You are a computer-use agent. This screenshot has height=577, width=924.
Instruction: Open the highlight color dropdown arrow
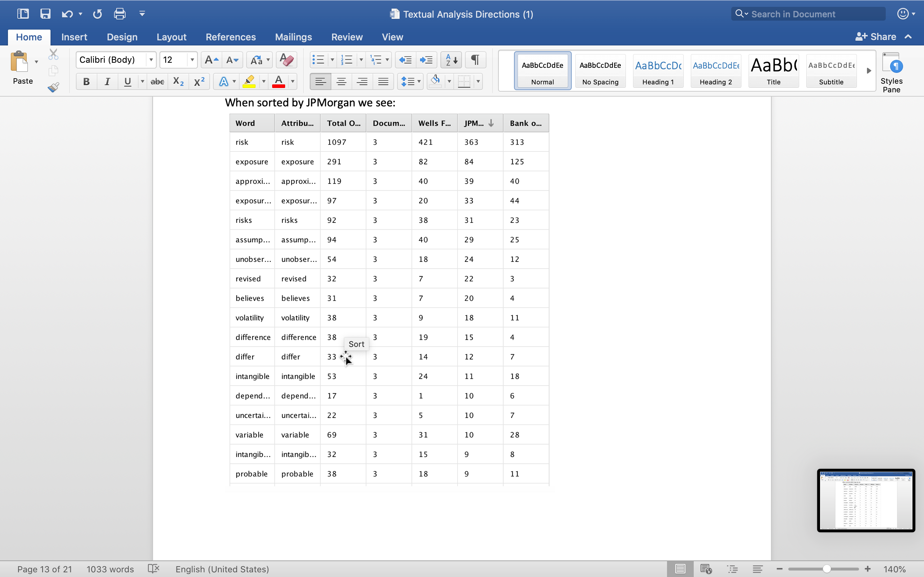pos(263,81)
